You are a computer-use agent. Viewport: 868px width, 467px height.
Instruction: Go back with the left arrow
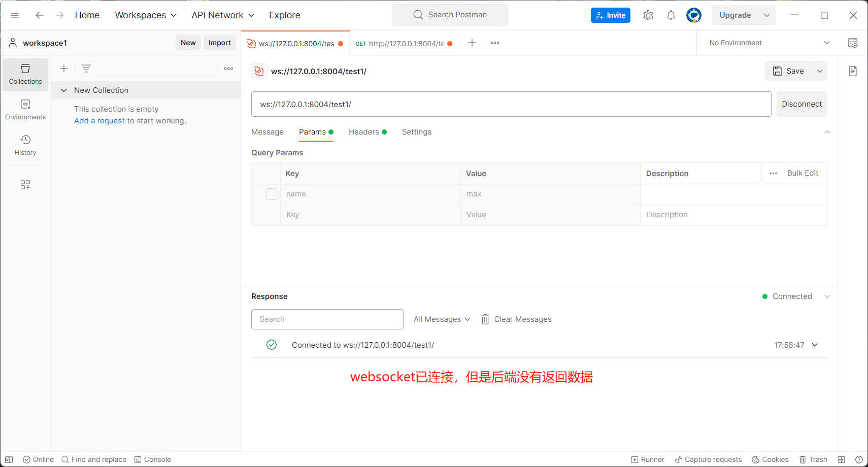coord(40,15)
